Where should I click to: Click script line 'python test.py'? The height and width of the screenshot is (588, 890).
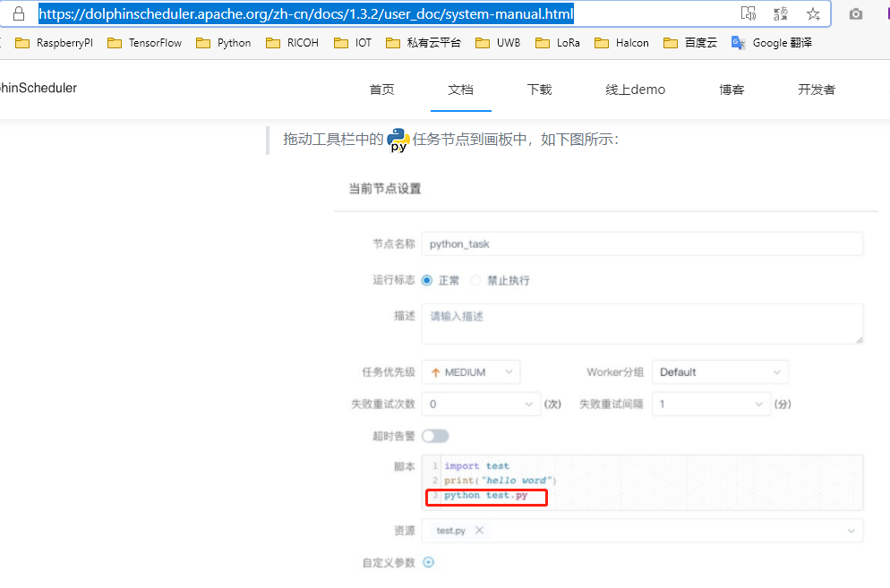pyautogui.click(x=486, y=495)
